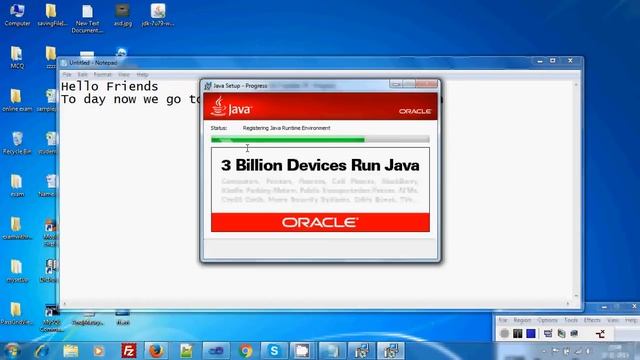The image size is (640, 360).
Task: Click the 'Registering Java Runtime Environment' status text
Action: (x=286, y=128)
